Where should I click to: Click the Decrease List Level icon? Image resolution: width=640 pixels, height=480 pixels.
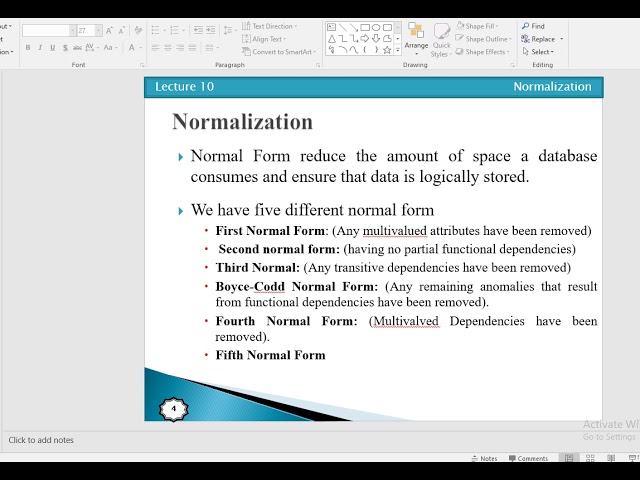pyautogui.click(x=198, y=30)
